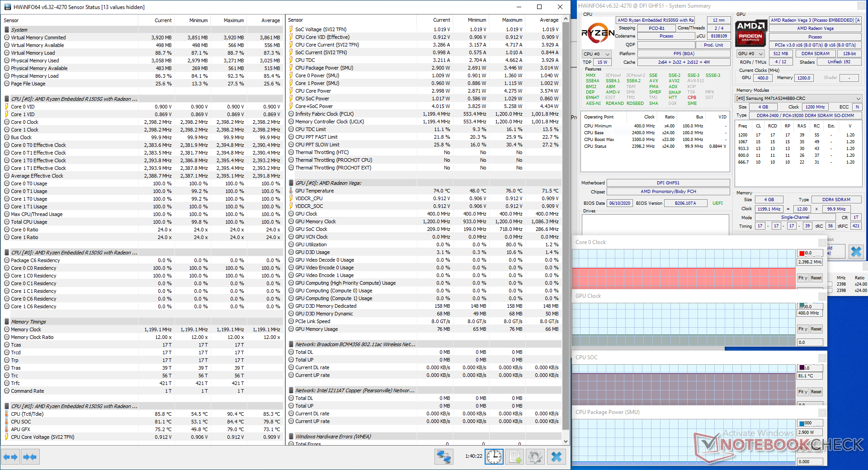
Task: Start logging with the document-plus icon
Action: point(515,457)
